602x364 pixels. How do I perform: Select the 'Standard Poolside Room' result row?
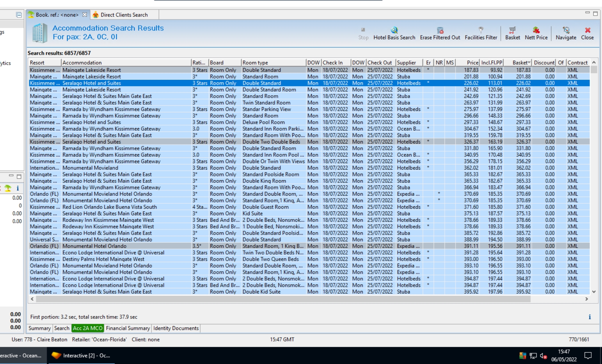309,175
